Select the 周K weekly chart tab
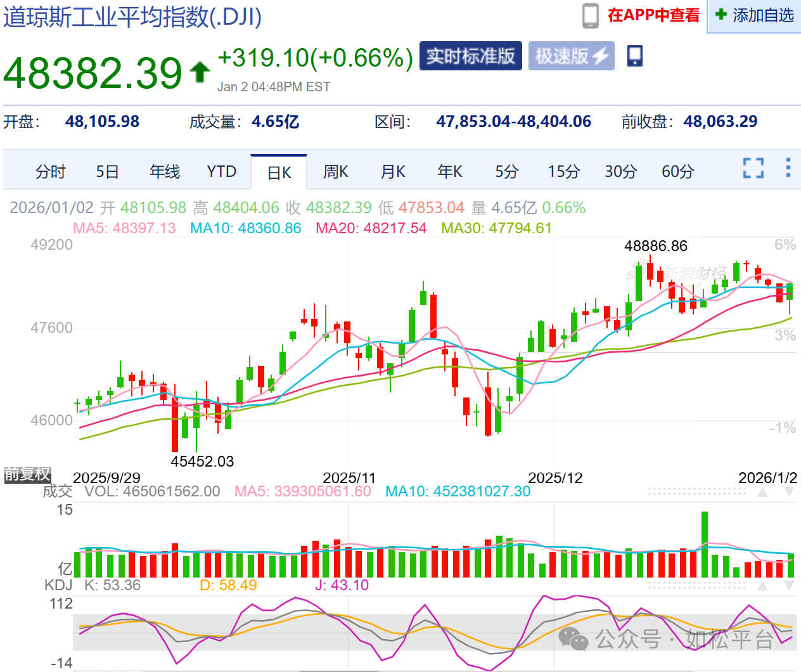 point(335,172)
